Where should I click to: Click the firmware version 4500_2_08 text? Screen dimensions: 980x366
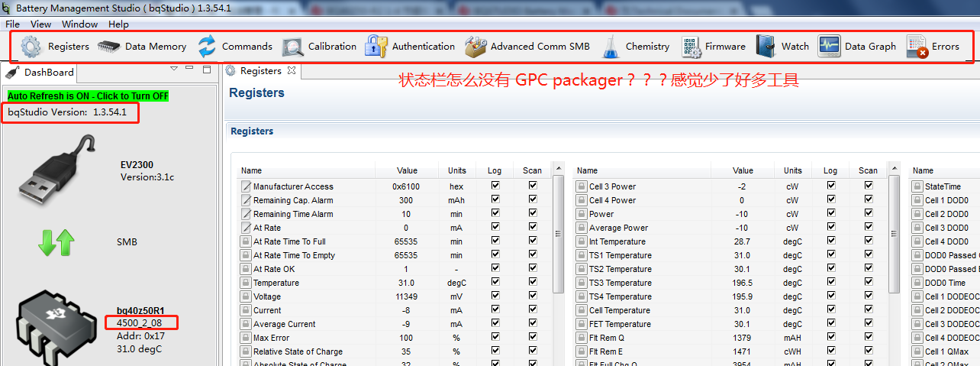(x=139, y=322)
